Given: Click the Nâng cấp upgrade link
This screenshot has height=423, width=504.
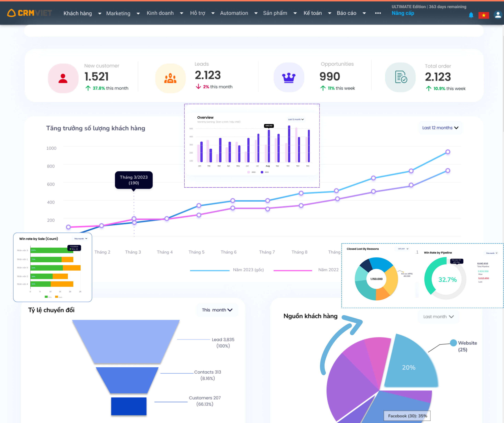Looking at the screenshot, I should tap(403, 13).
